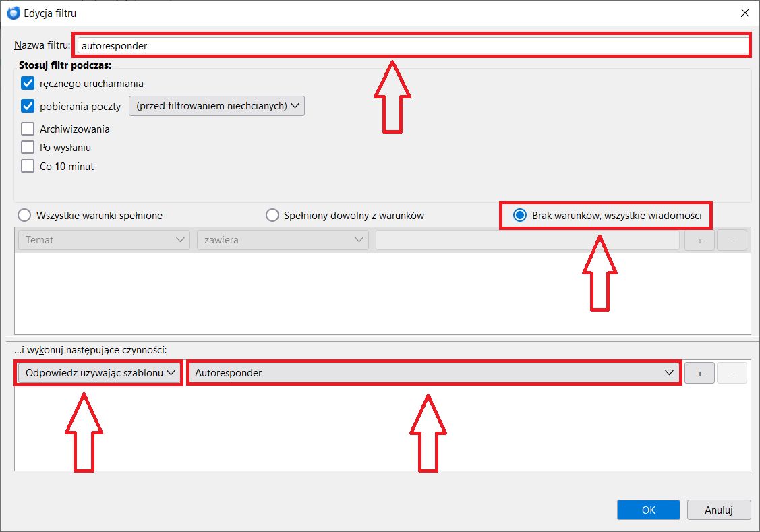The width and height of the screenshot is (760, 532).
Task: Cancel with the Anuluj button
Action: [719, 510]
